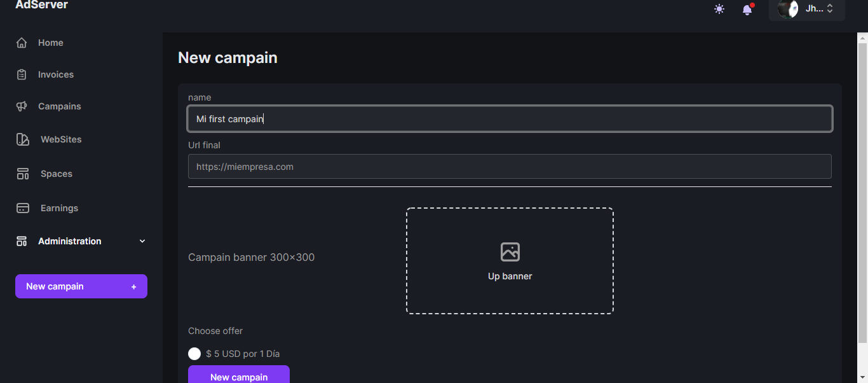Click the Campains megaphone icon
Screen dimensions: 868x383
point(22,106)
